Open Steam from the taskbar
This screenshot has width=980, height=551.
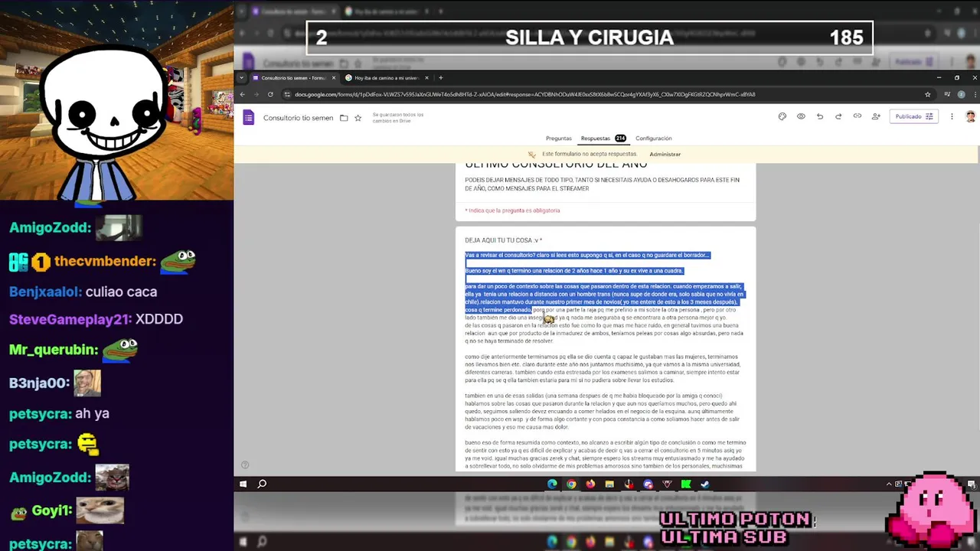[x=705, y=484]
